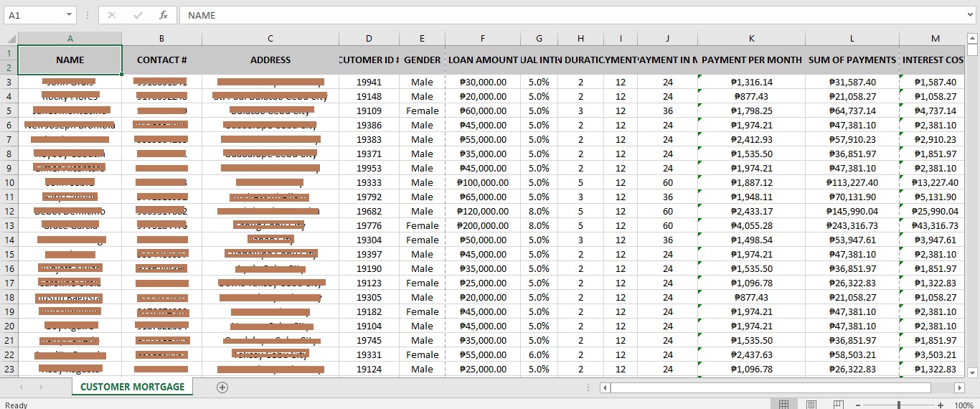Switch to Page Layout view icon

point(811,405)
